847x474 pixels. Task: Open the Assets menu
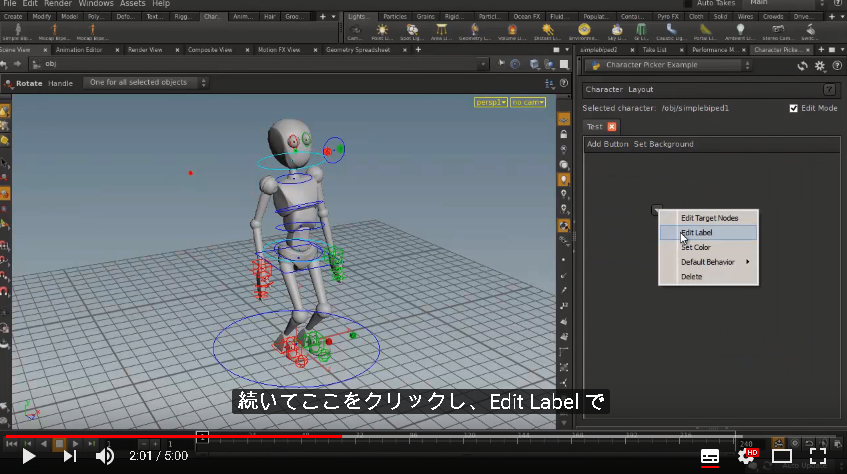click(x=132, y=3)
